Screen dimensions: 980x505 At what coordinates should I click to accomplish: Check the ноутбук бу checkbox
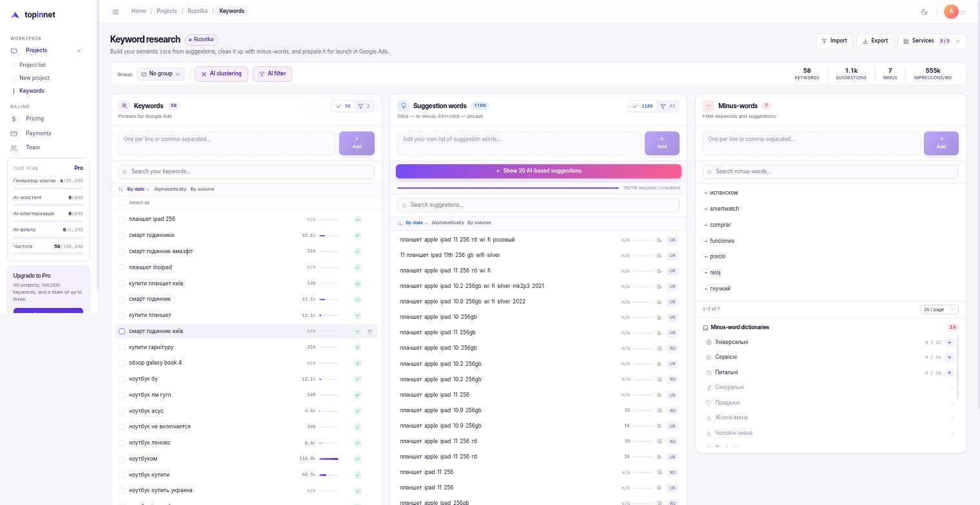pos(122,379)
